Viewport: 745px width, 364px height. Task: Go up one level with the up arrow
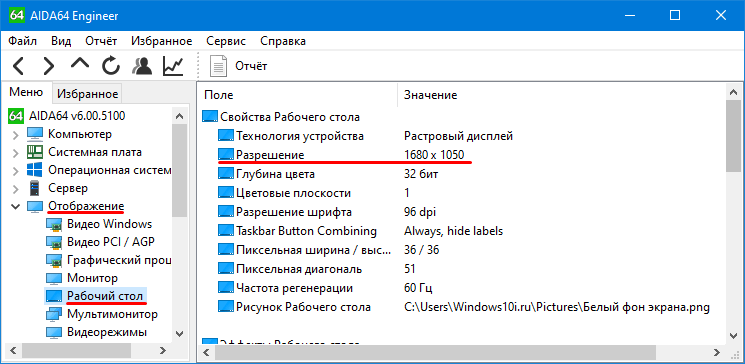[80, 64]
